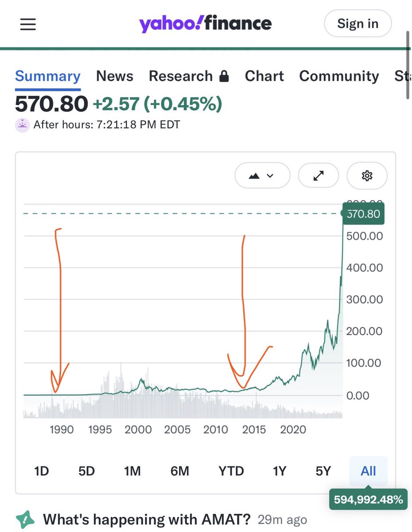Expand chart to full screen
This screenshot has height=532, width=412.
tap(319, 176)
